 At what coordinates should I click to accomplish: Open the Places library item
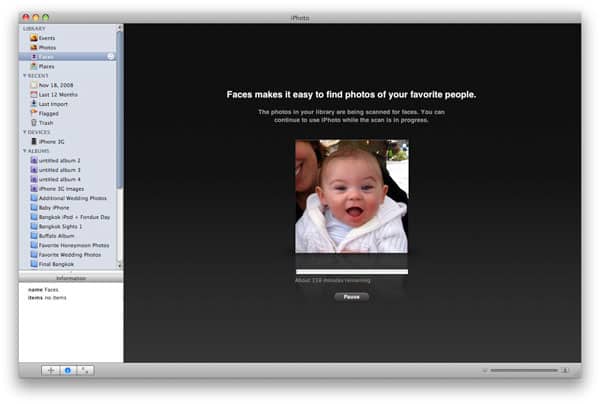pos(47,66)
